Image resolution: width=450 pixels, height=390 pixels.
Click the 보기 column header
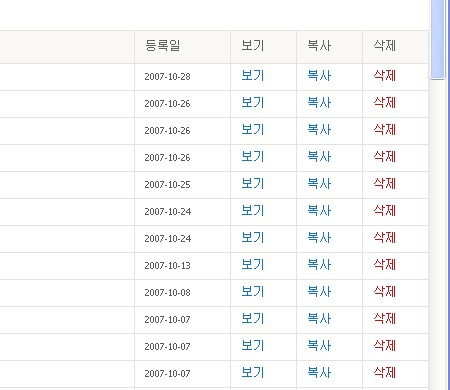coord(253,46)
